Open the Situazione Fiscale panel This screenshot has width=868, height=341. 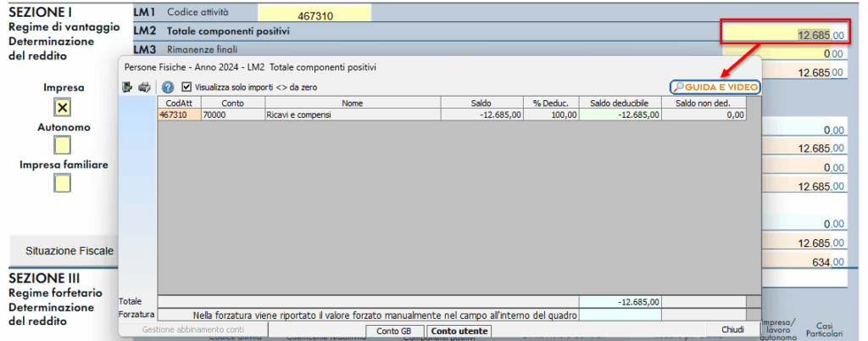[70, 250]
